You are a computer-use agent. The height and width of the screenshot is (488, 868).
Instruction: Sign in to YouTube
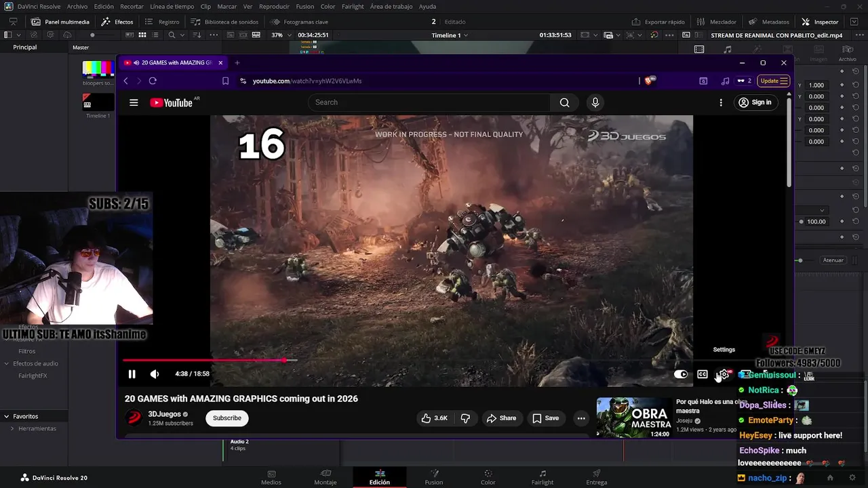pos(755,102)
